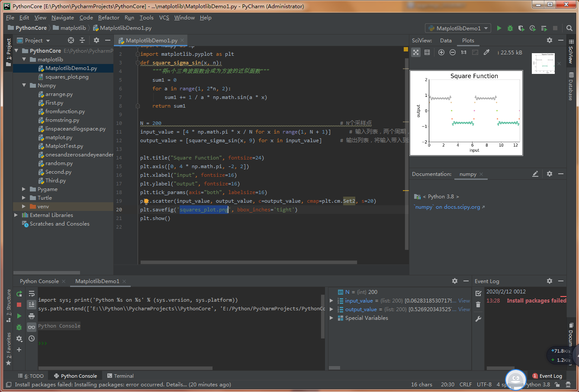Set plot to actual size 1:1
Viewport: 579px width, 392px height.
point(463,52)
